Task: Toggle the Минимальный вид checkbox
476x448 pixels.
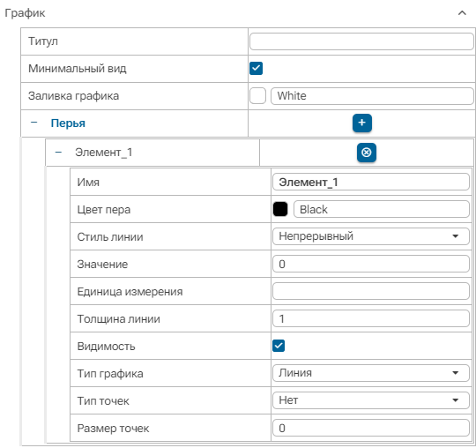Action: [x=256, y=68]
